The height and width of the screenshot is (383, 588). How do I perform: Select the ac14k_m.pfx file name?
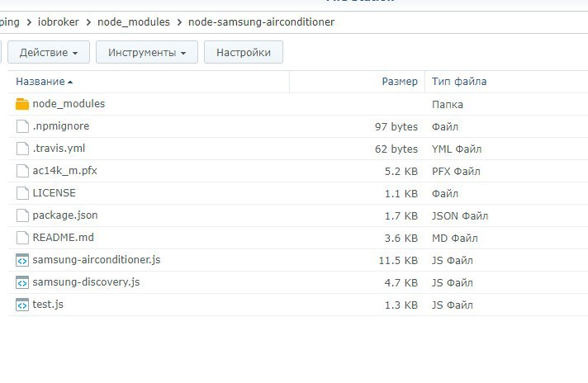65,171
